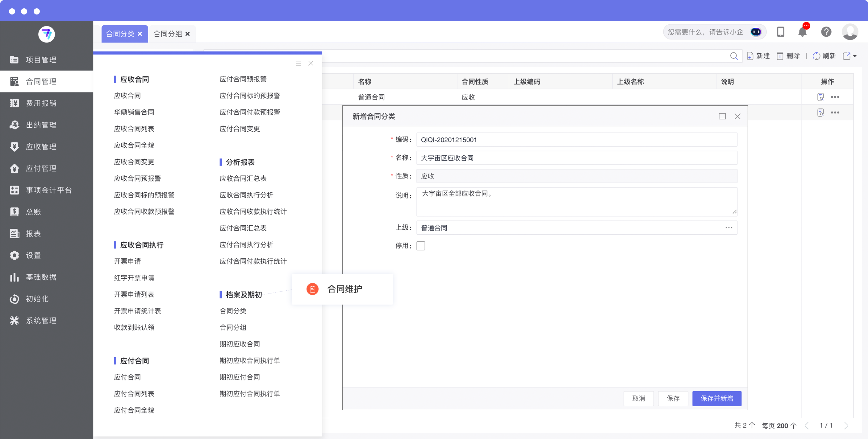
Task: Switch to the 合同分组 tab
Action: [x=168, y=34]
